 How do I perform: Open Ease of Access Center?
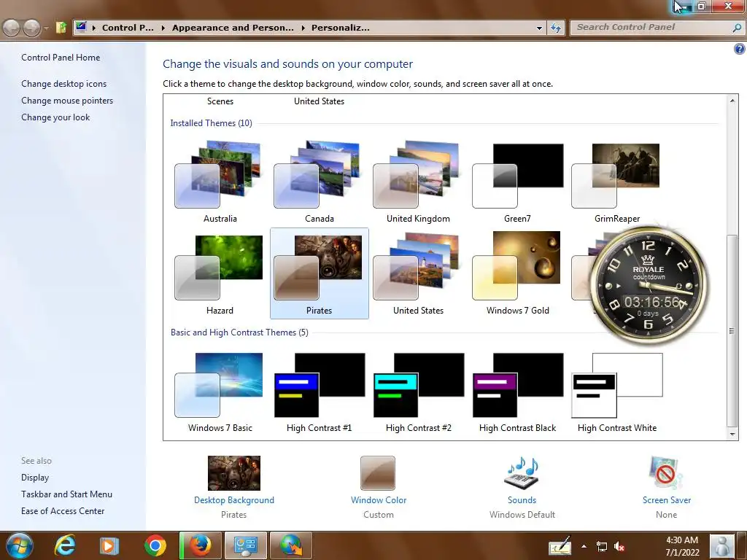pyautogui.click(x=63, y=510)
